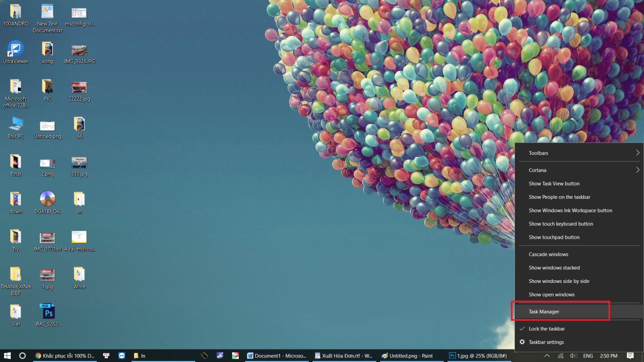Screen dimensions: 644x362
Task: Select the PIC folder icon
Action: [x=47, y=90]
